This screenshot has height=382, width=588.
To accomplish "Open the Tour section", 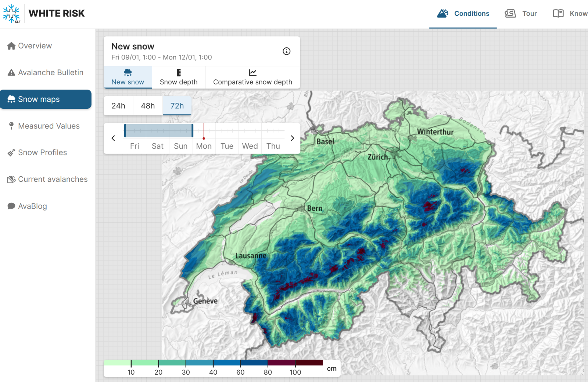I will tap(521, 14).
